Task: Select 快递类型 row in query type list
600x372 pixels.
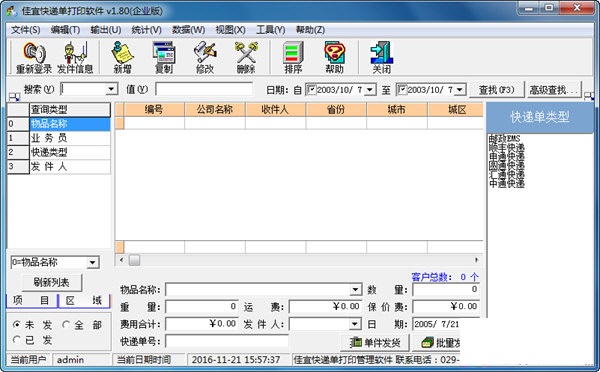Action: pyautogui.click(x=70, y=152)
